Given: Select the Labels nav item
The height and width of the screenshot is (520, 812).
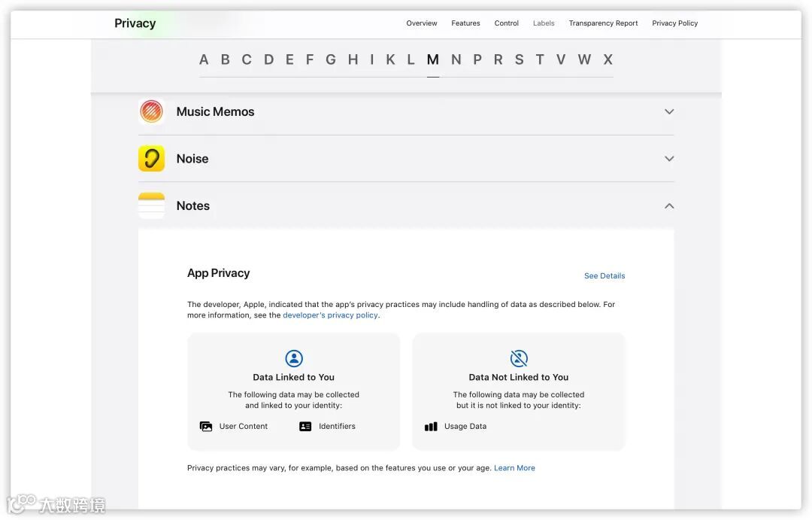Looking at the screenshot, I should tap(544, 23).
